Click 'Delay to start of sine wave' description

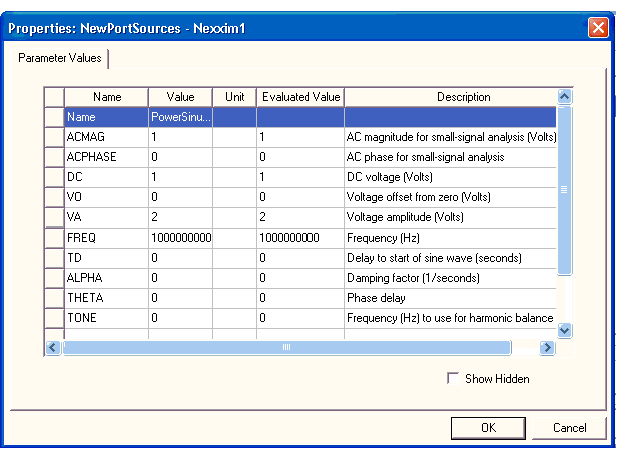pos(451,258)
